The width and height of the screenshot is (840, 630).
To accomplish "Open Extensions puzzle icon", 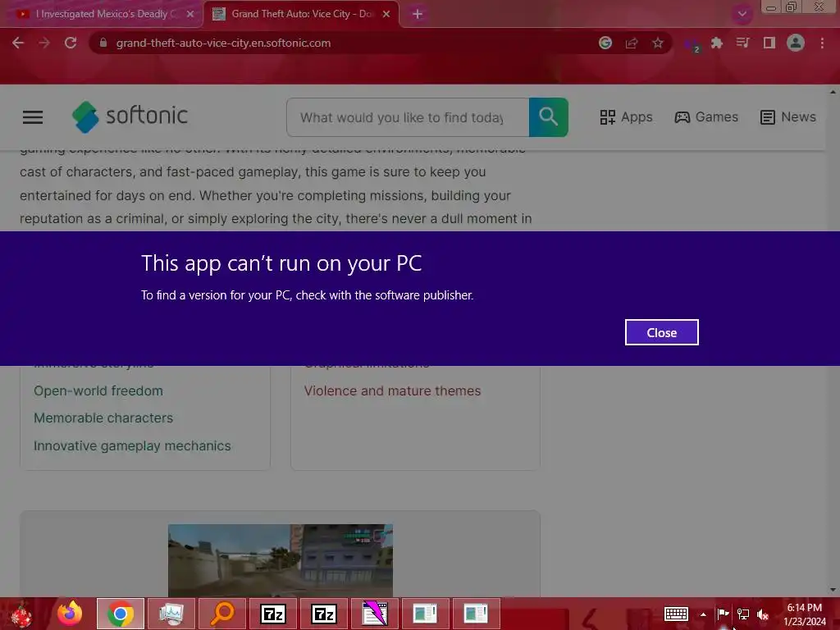I will pos(716,43).
